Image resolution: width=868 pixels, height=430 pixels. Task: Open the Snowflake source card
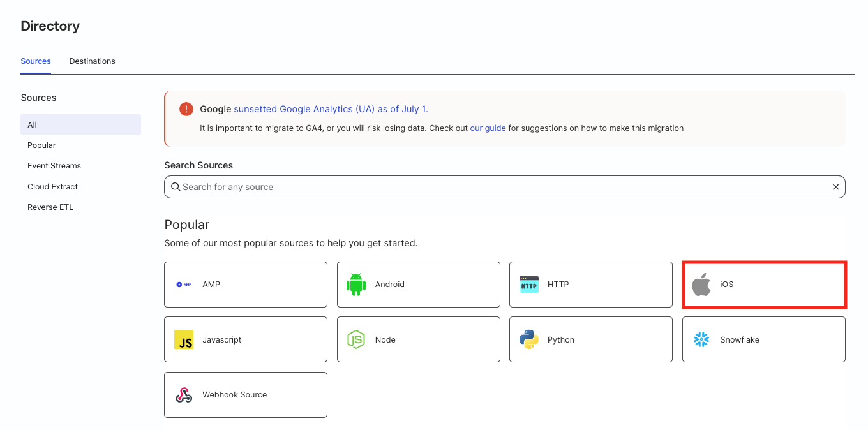[764, 340]
